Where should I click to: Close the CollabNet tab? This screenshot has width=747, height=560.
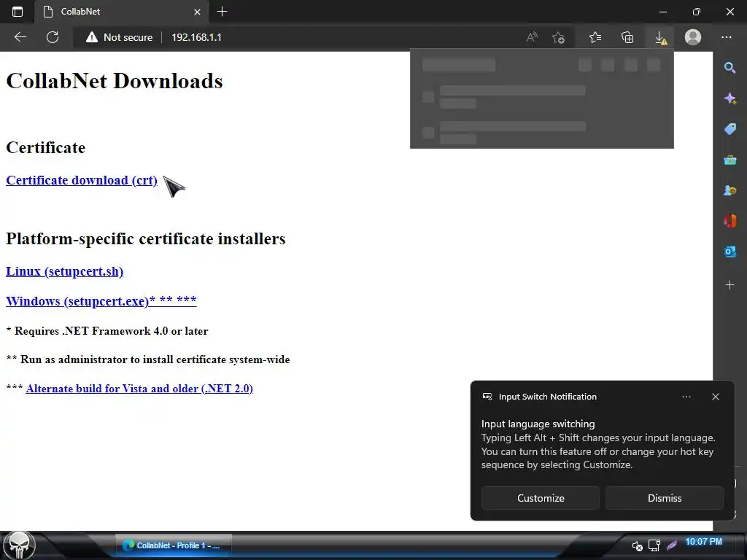[197, 12]
